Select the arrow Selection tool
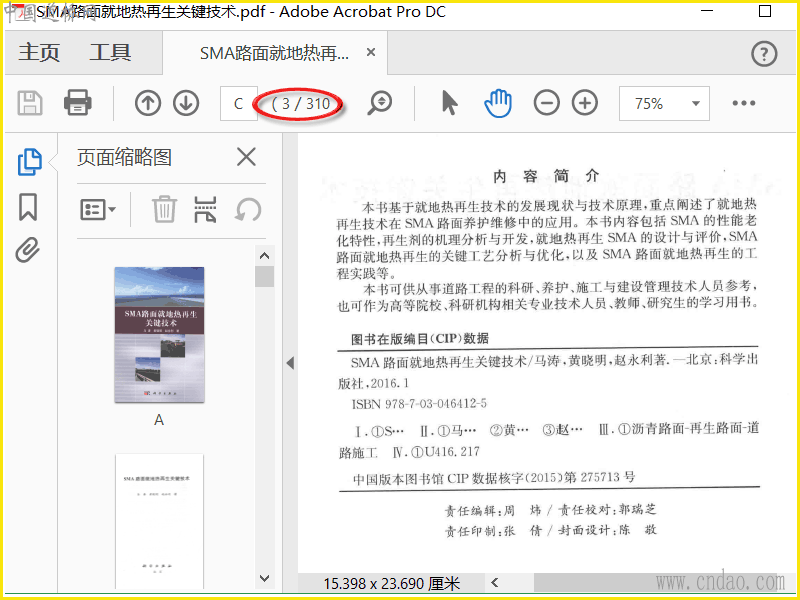This screenshot has height=600, width=800. click(x=449, y=103)
